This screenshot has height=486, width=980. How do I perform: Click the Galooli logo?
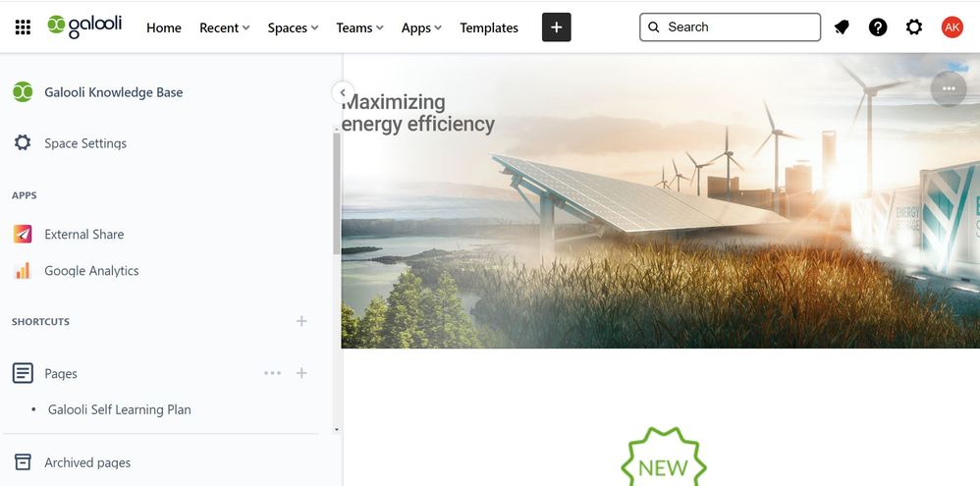[84, 27]
